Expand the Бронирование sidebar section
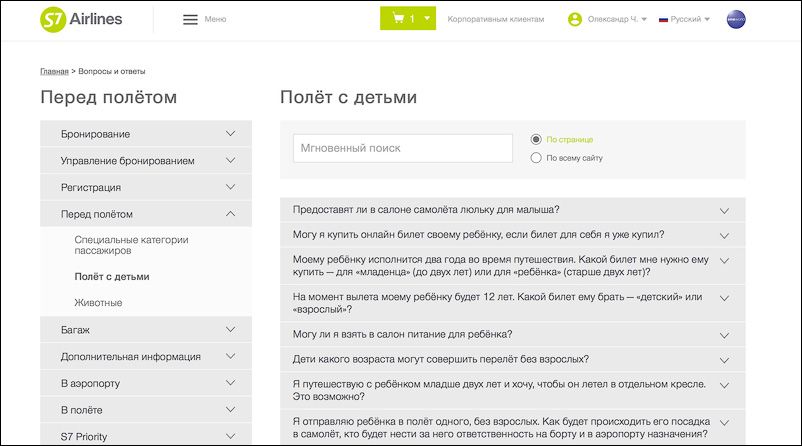This screenshot has height=446, width=802. click(x=146, y=133)
